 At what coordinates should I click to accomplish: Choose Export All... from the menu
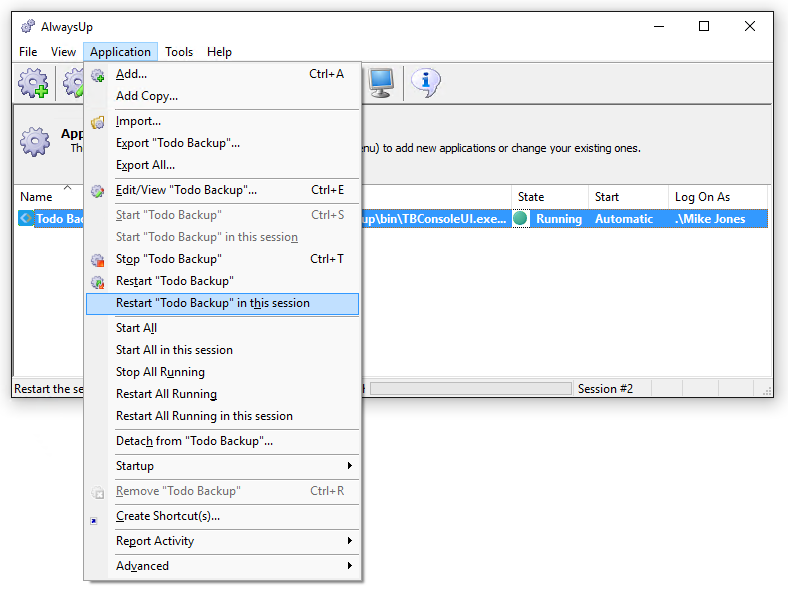coord(223,165)
